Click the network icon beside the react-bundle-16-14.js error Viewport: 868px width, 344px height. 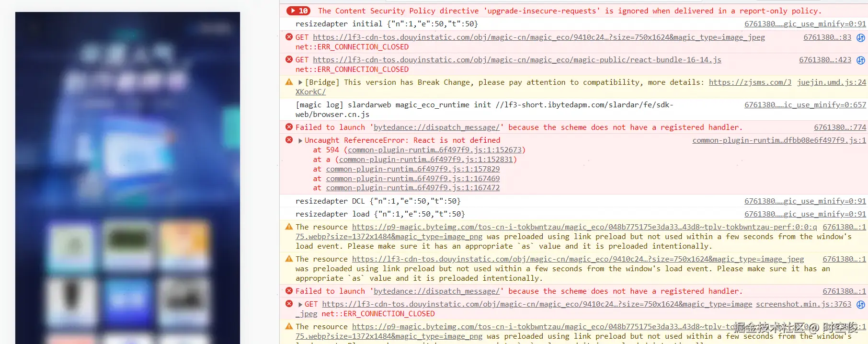[x=861, y=60]
